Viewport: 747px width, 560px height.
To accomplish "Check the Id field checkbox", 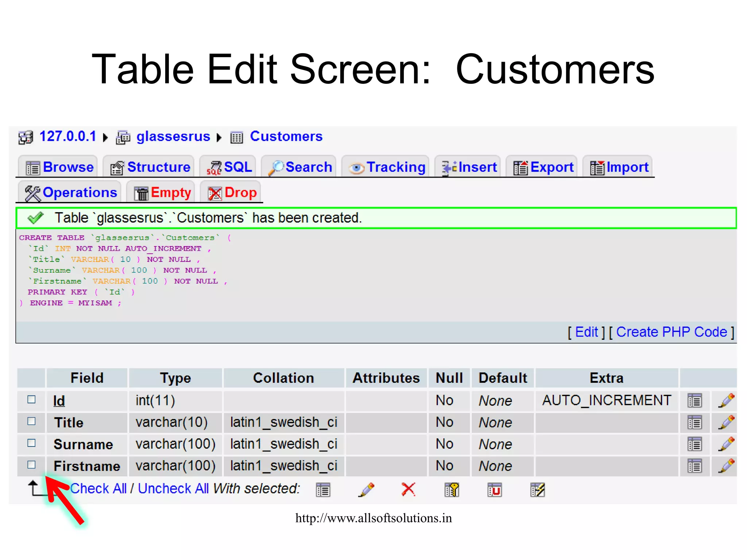I will click(x=31, y=400).
